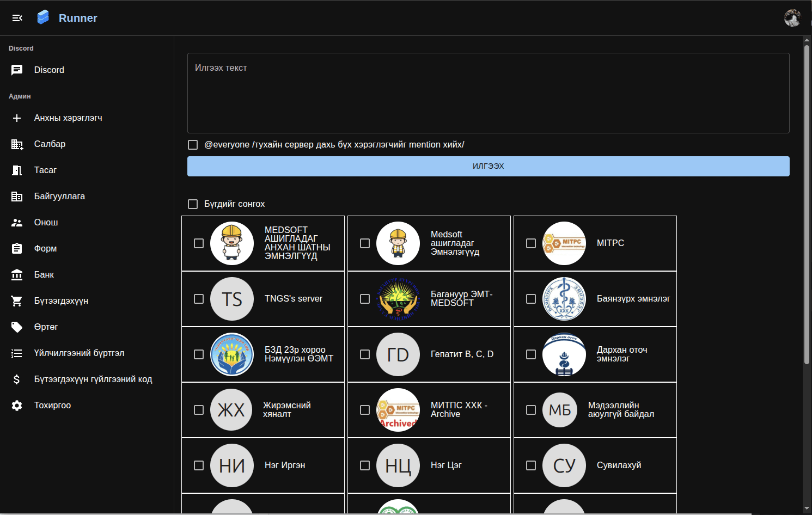Click the Өртөг price tag icon

tap(17, 327)
